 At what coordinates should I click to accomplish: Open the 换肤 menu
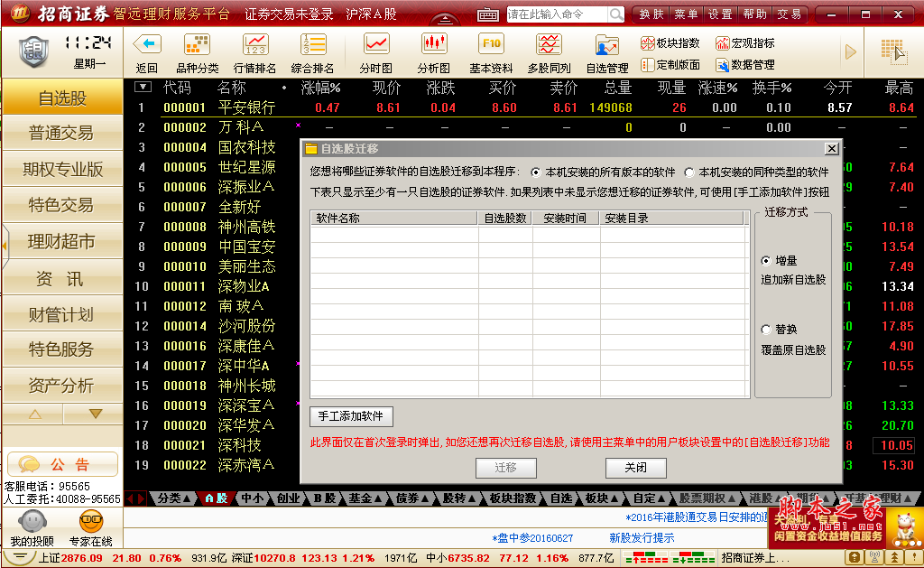pyautogui.click(x=651, y=14)
